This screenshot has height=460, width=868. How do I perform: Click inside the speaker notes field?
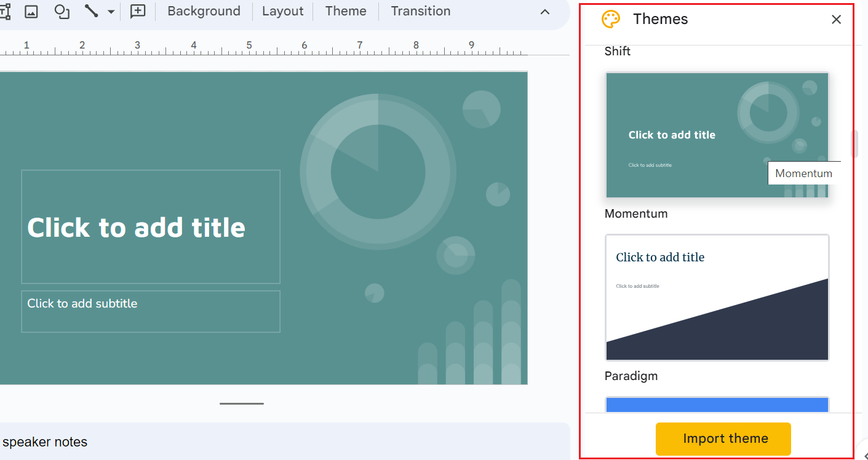[246, 442]
